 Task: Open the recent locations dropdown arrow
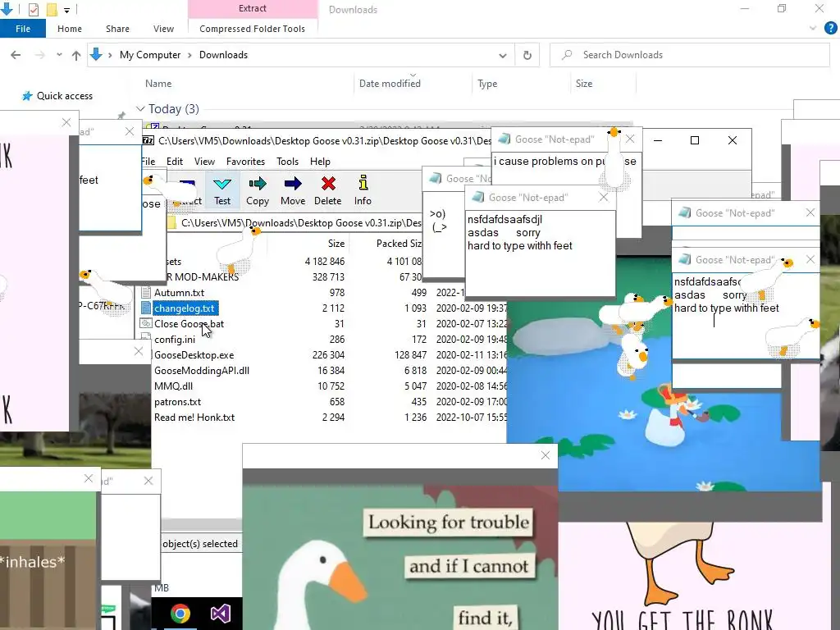[59, 55]
